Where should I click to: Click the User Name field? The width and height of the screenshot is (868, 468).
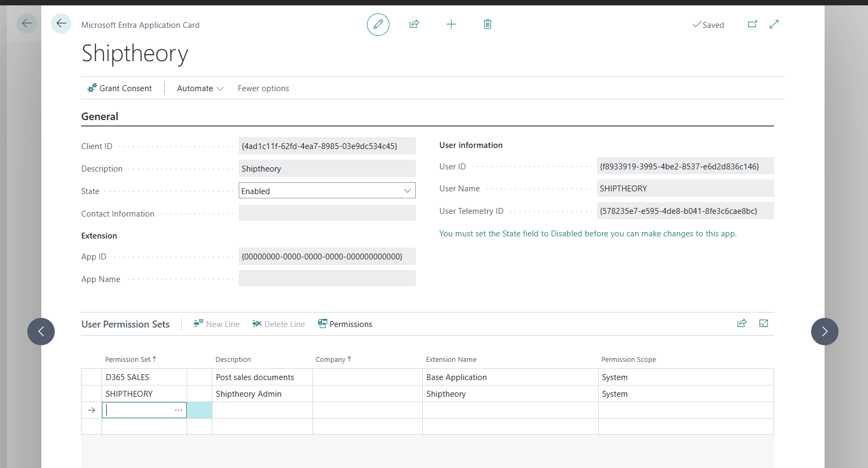tap(686, 188)
